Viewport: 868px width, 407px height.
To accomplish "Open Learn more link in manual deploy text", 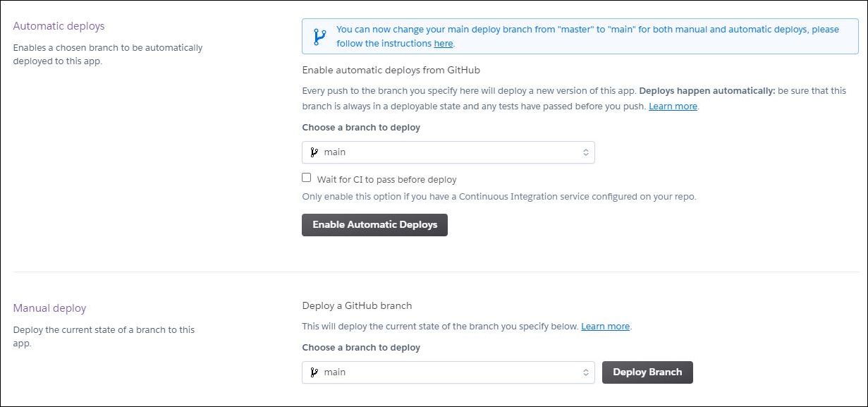I will [605, 327].
